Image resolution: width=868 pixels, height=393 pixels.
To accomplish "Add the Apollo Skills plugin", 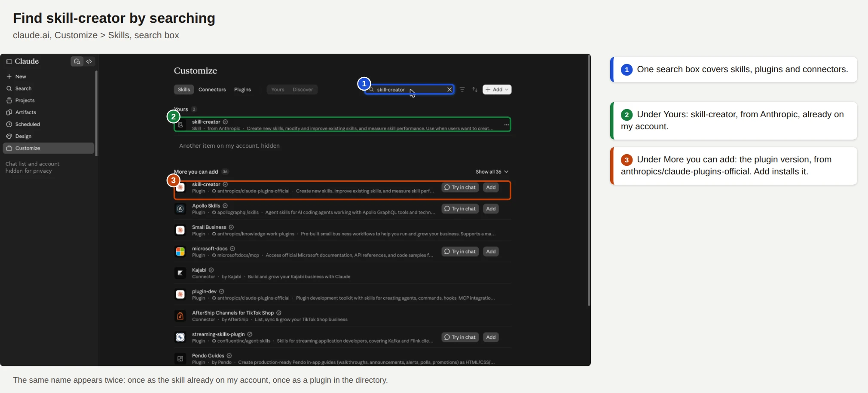I will (x=491, y=209).
